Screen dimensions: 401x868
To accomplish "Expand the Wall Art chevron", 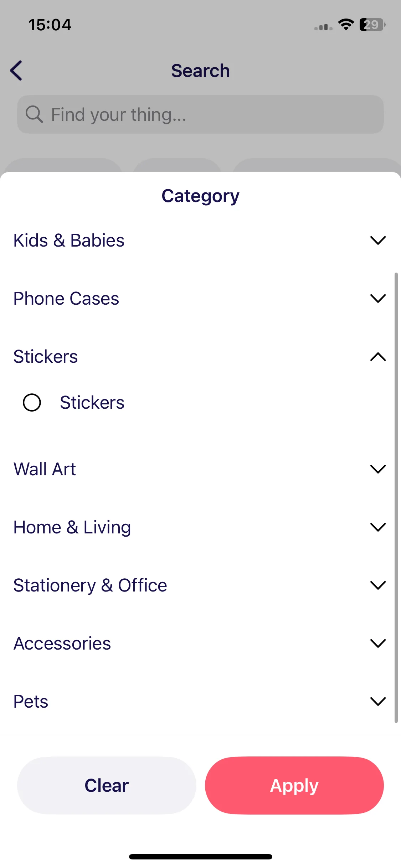I will (378, 469).
